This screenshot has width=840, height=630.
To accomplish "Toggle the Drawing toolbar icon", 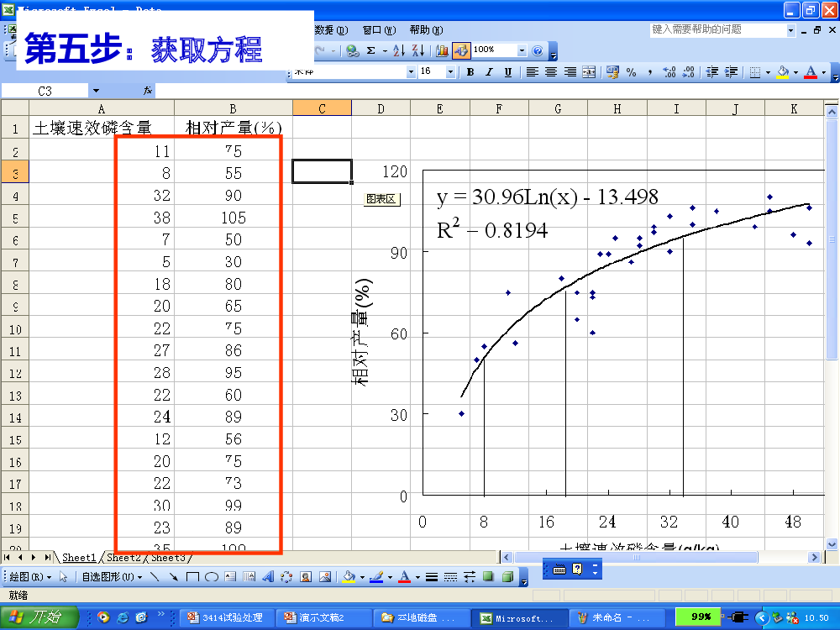I will [460, 50].
